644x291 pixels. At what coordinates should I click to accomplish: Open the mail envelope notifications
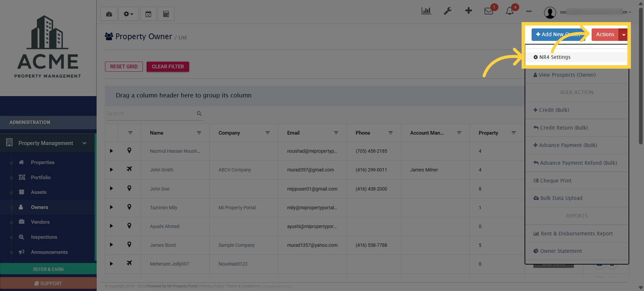click(489, 11)
